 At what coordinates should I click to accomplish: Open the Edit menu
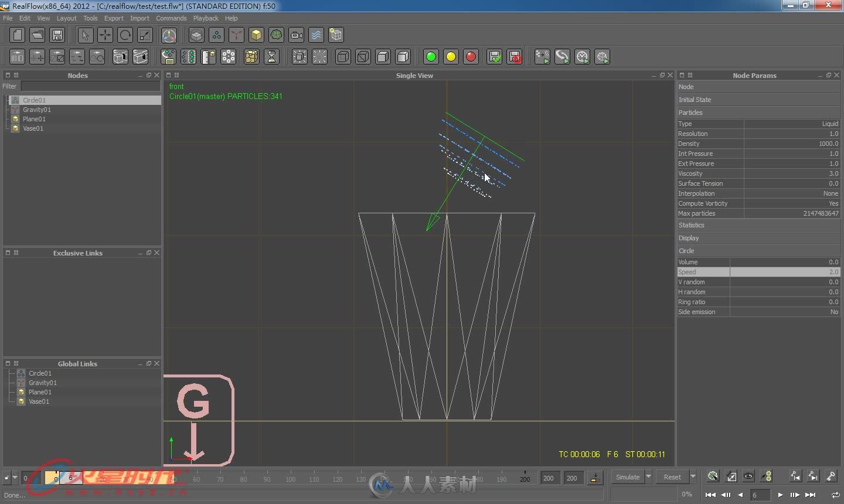25,18
